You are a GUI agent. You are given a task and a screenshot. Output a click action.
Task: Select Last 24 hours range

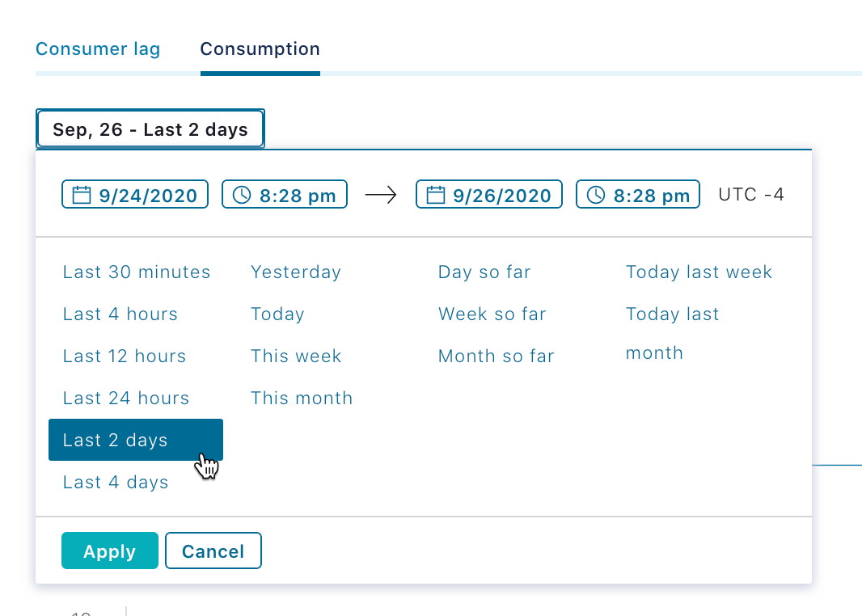click(126, 398)
